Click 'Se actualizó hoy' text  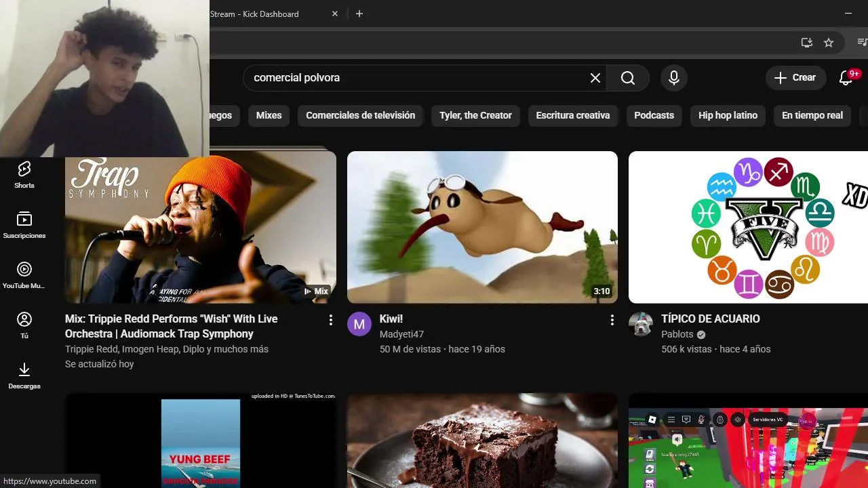pyautogui.click(x=100, y=364)
